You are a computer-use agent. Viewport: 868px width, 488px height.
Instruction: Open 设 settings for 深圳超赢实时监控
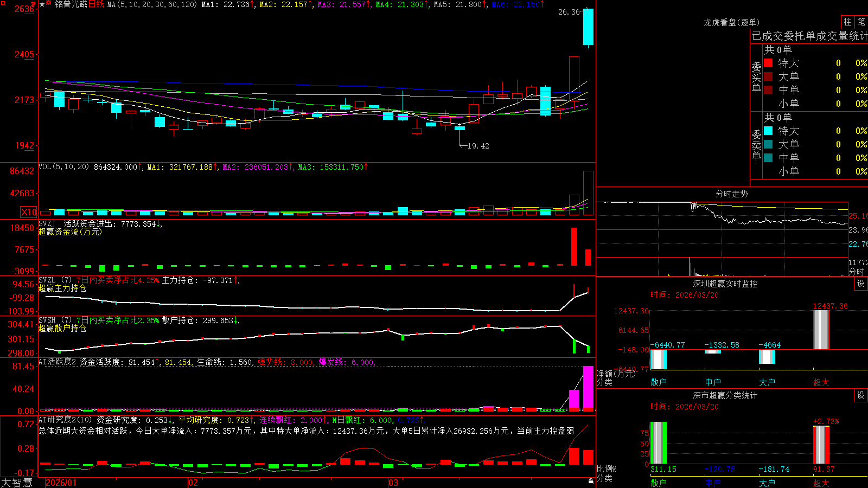coord(861,284)
